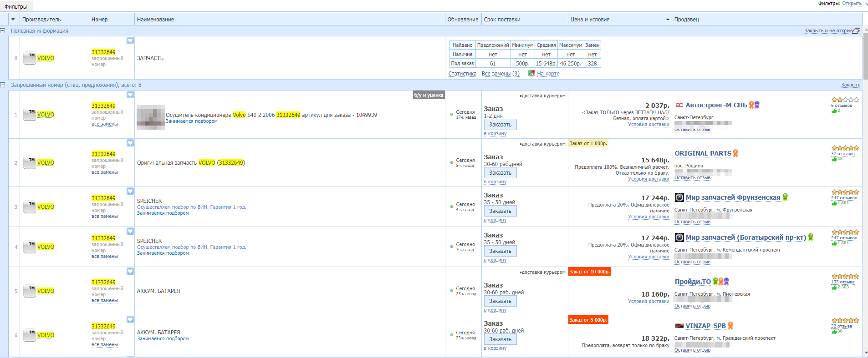
Task: Click the window icon next to Закрыть и не открывать
Action: point(857,31)
